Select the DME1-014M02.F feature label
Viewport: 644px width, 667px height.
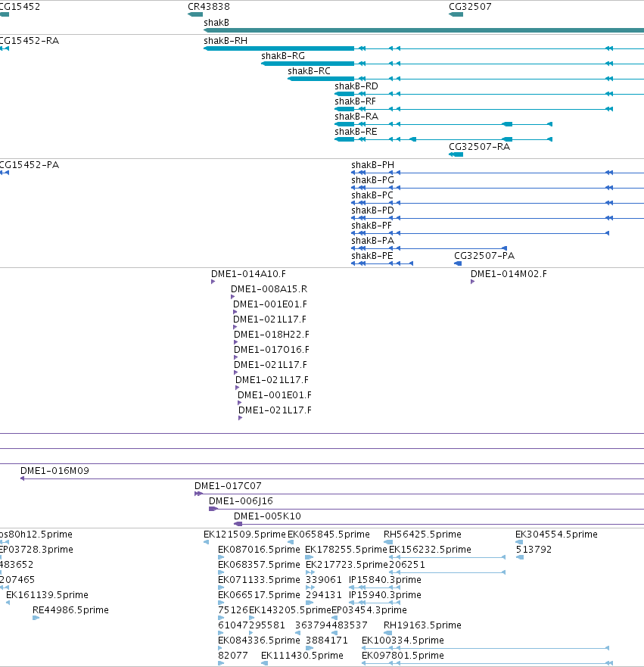pos(509,274)
